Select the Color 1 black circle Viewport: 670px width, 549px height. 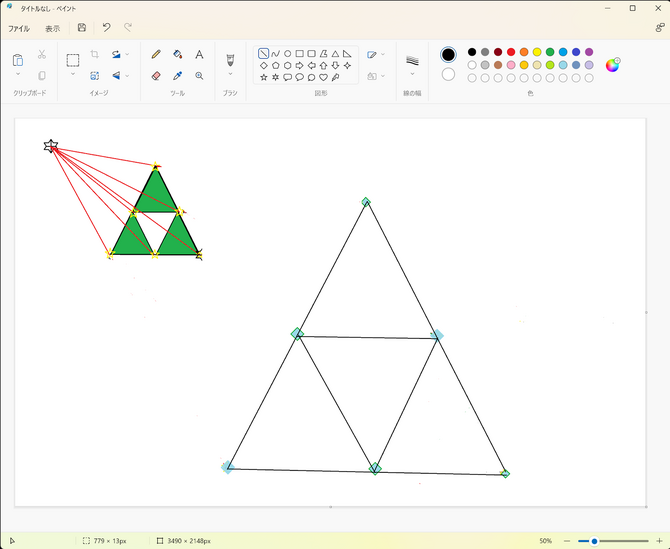[448, 54]
